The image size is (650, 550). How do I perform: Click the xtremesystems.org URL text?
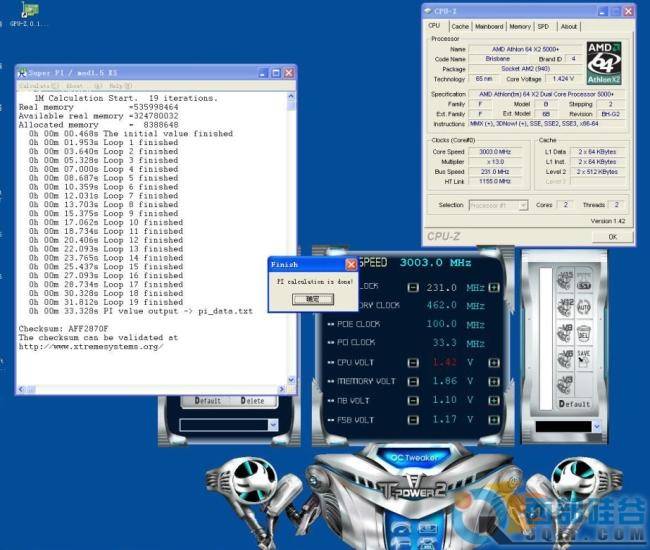point(90,346)
